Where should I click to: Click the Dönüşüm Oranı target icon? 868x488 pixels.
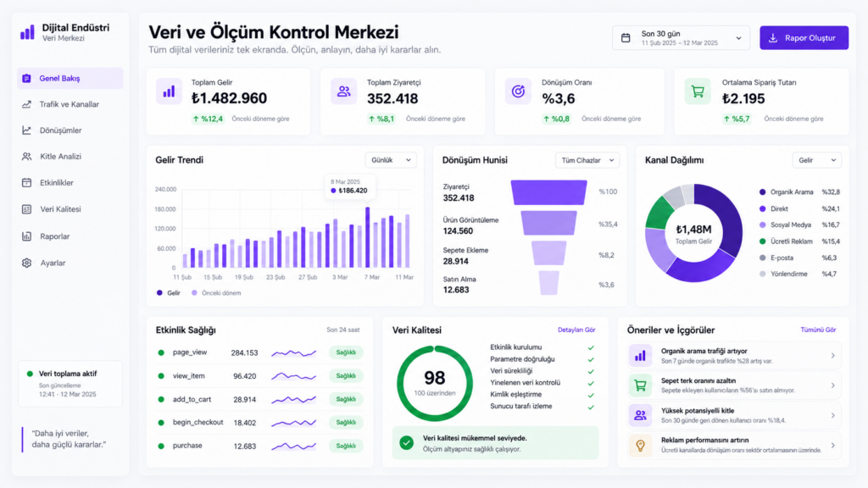[x=518, y=91]
